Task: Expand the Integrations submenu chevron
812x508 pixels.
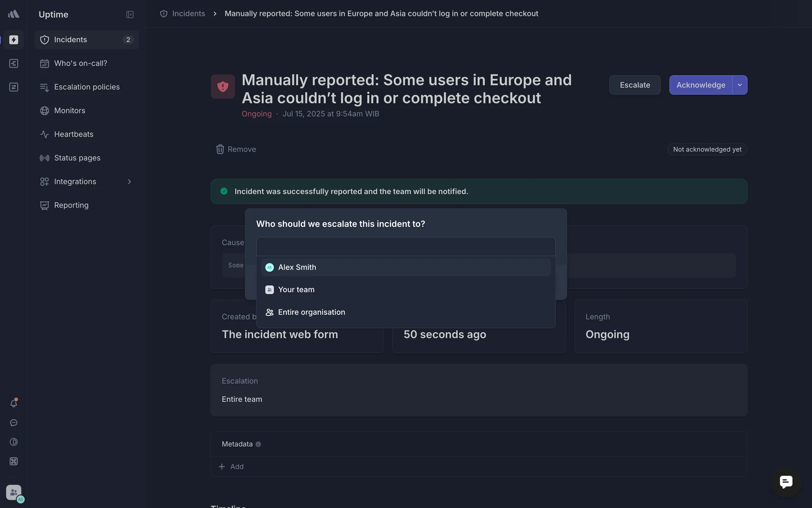Action: pos(129,182)
